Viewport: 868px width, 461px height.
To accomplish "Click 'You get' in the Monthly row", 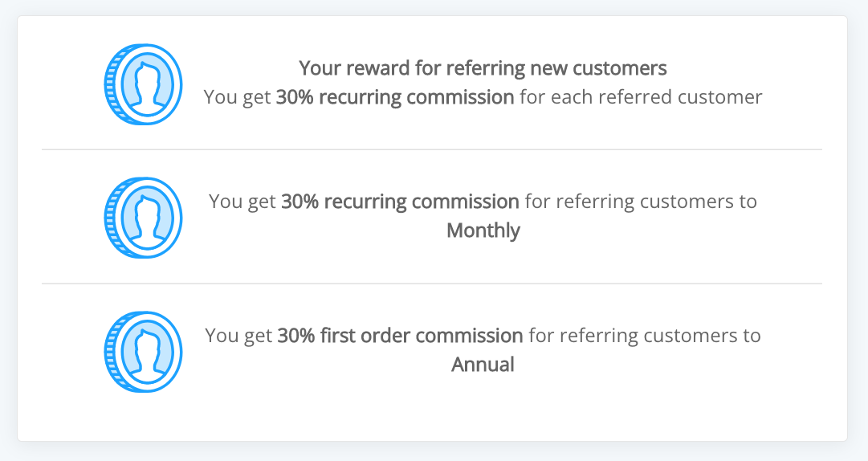I will tap(242, 202).
